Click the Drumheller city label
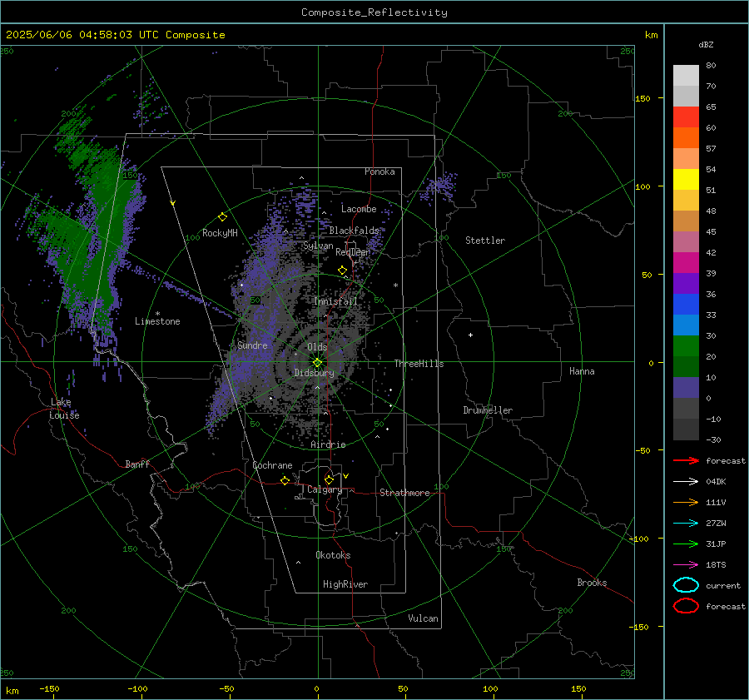Viewport: 749px width, 700px height. [x=488, y=410]
